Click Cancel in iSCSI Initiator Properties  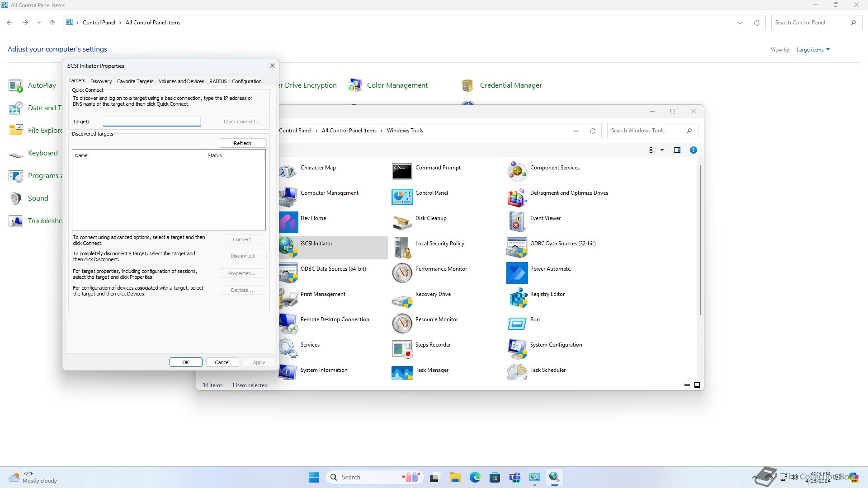point(222,362)
